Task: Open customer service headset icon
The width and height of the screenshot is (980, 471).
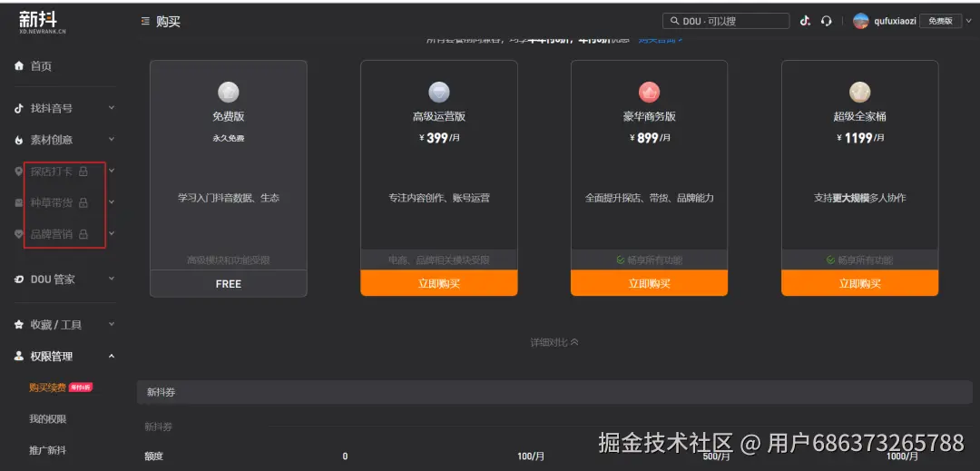Action: coord(827,21)
